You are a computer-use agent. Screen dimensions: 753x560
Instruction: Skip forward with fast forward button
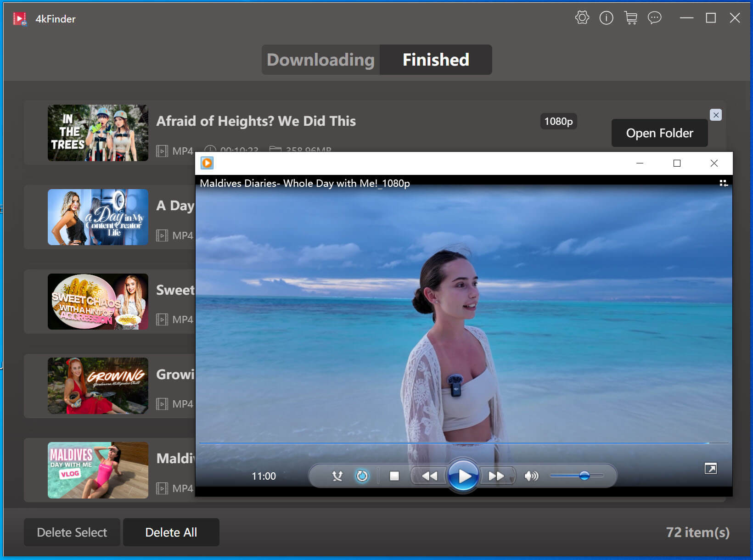496,476
